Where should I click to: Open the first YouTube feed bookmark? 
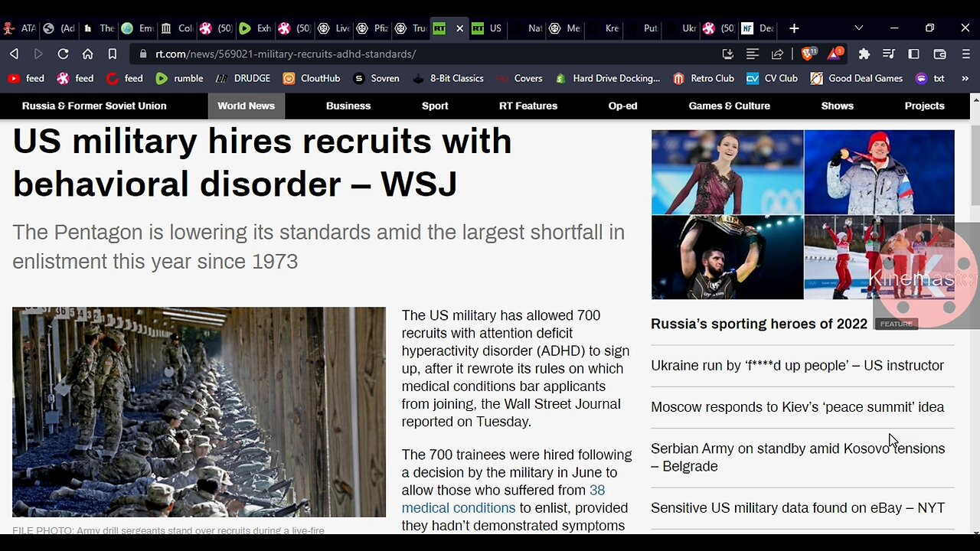click(25, 78)
